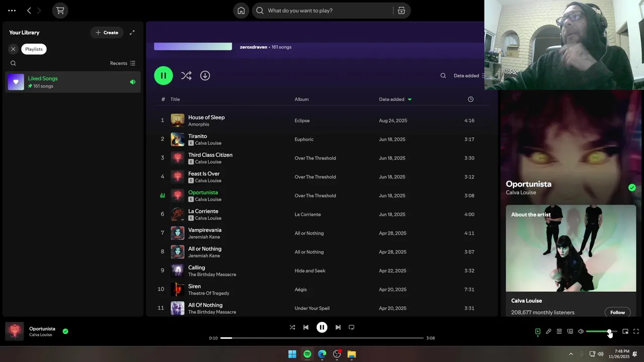Toggle liked checkmark in bottom player bar

tap(65, 331)
